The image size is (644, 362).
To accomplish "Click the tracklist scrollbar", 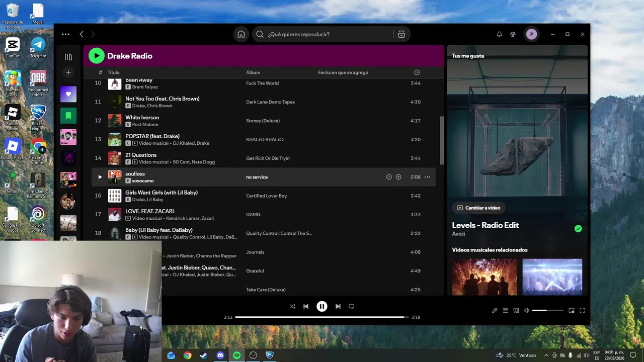I will coord(442,141).
